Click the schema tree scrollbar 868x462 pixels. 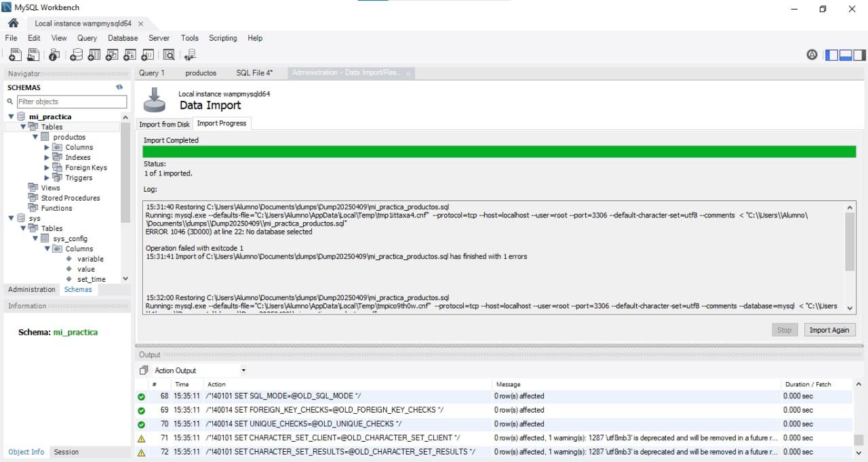coord(125,173)
